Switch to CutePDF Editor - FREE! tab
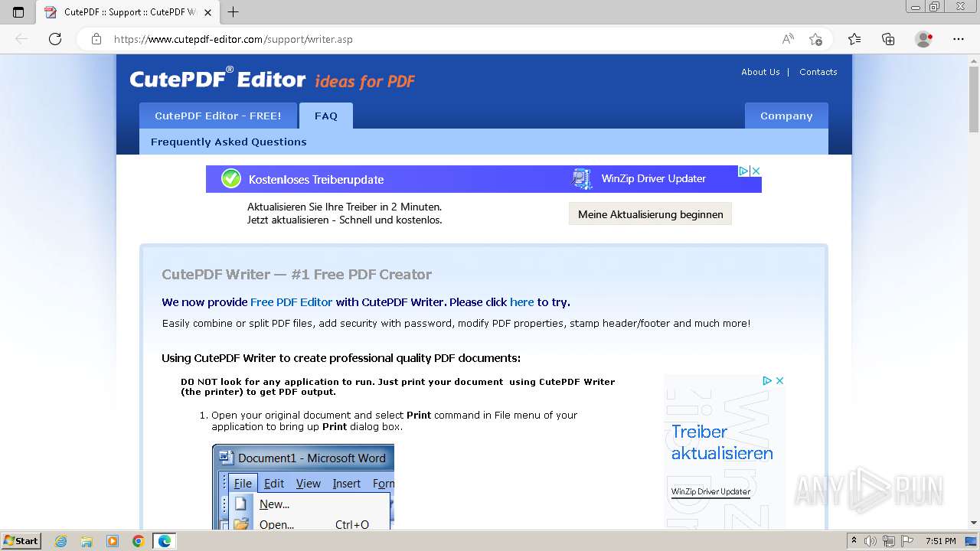Image resolution: width=980 pixels, height=551 pixels. pyautogui.click(x=218, y=116)
